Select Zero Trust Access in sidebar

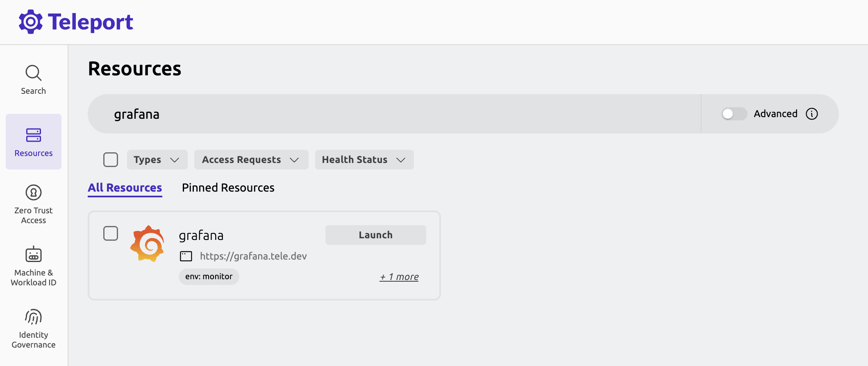(33, 203)
